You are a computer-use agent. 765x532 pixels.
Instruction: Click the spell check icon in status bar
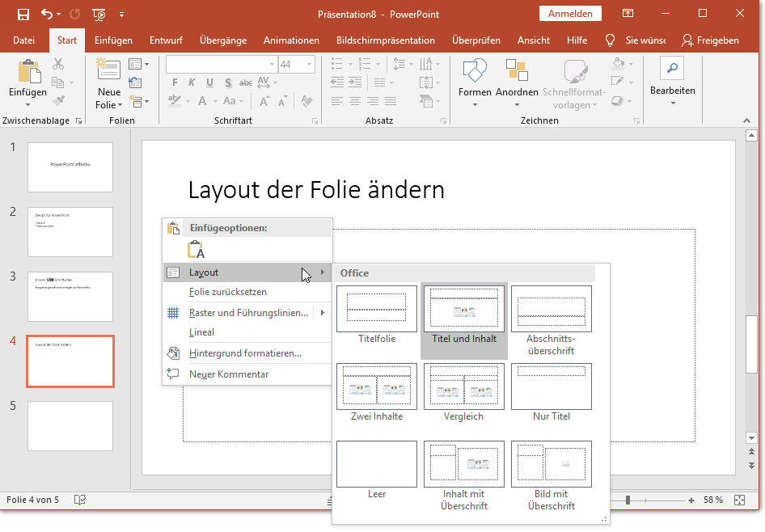pyautogui.click(x=79, y=500)
